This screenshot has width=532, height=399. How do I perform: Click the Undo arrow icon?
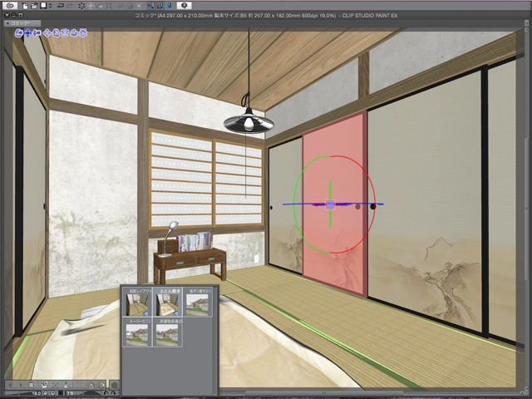coord(61,6)
